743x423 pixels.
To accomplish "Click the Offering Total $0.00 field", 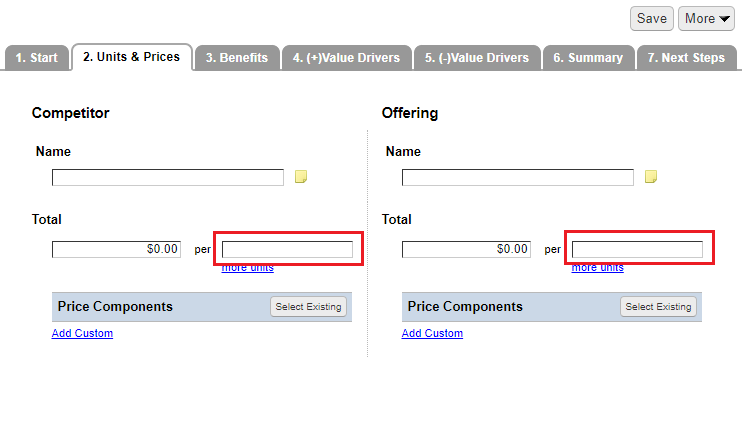I will [x=466, y=249].
